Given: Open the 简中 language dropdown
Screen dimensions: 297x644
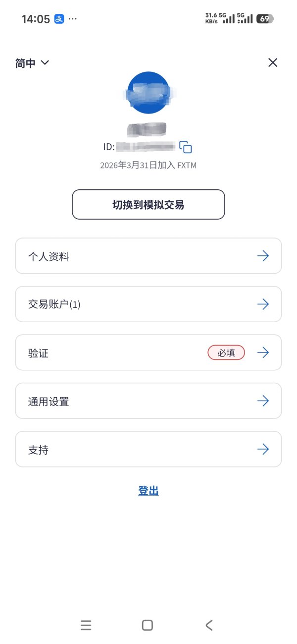Looking at the screenshot, I should click(x=26, y=63).
